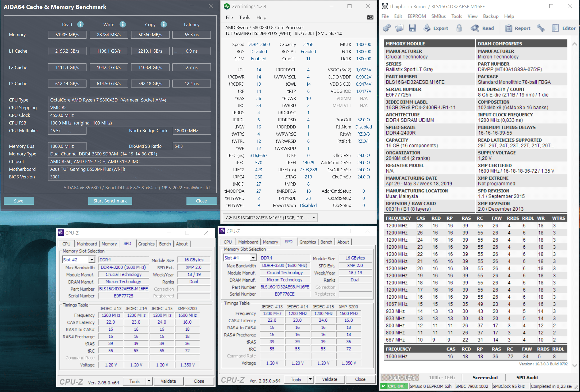Click scroll down arrow in Thaiphoon Burner report

[574, 365]
